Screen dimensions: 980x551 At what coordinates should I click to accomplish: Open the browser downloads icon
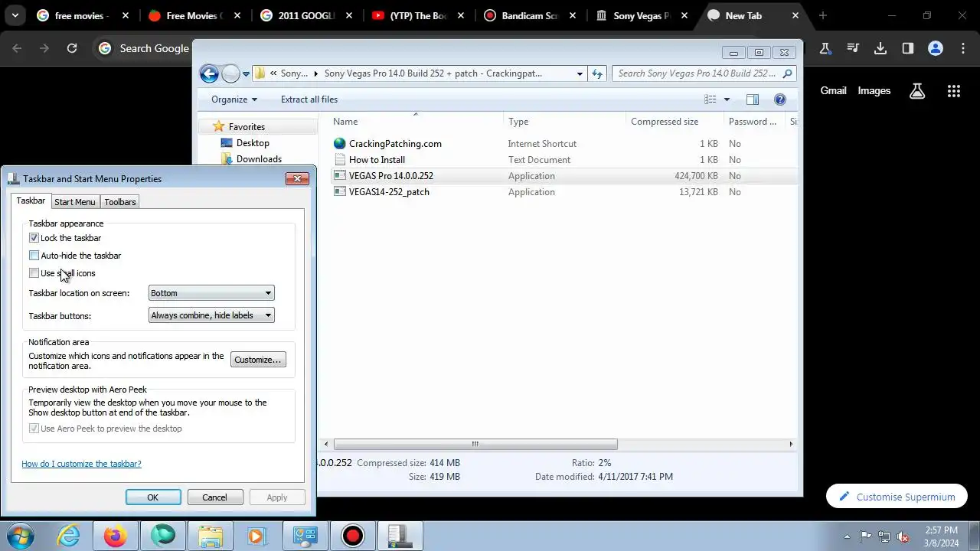(880, 48)
